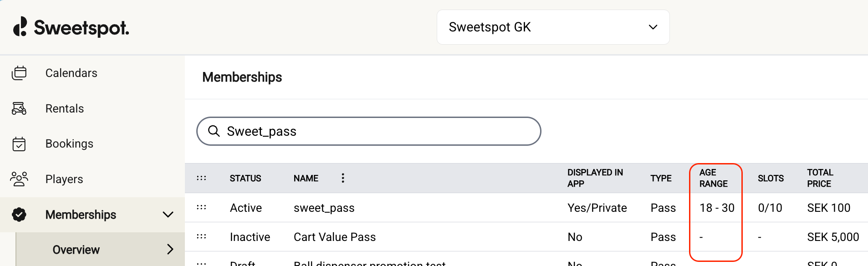Click the Calendars sidebar icon

tap(19, 73)
